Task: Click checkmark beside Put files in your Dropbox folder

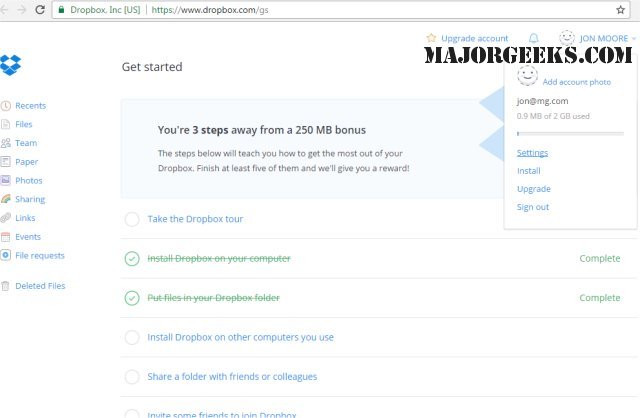Action: point(132,298)
